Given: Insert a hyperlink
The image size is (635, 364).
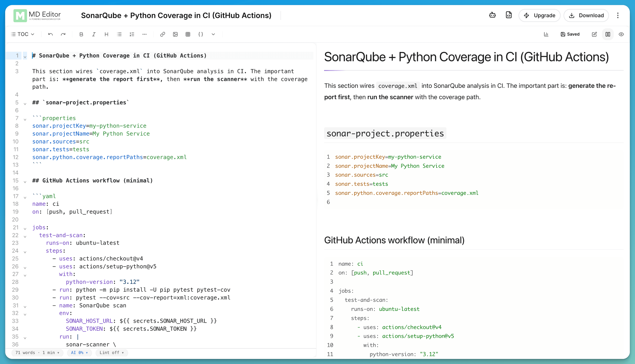Looking at the screenshot, I should (x=163, y=34).
